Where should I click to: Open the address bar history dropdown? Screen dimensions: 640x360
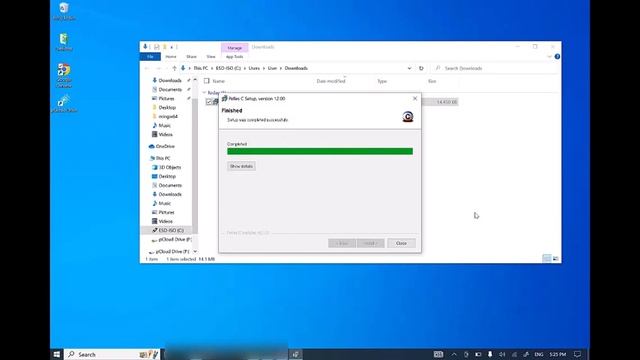(x=409, y=68)
